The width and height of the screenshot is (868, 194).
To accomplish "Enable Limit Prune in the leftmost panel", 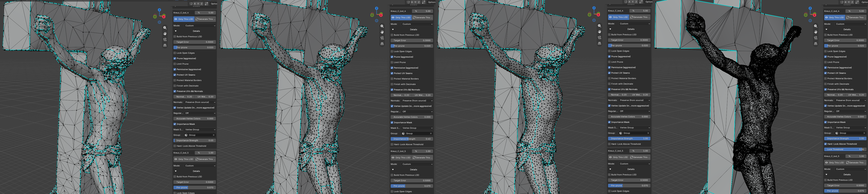I will tap(175, 64).
